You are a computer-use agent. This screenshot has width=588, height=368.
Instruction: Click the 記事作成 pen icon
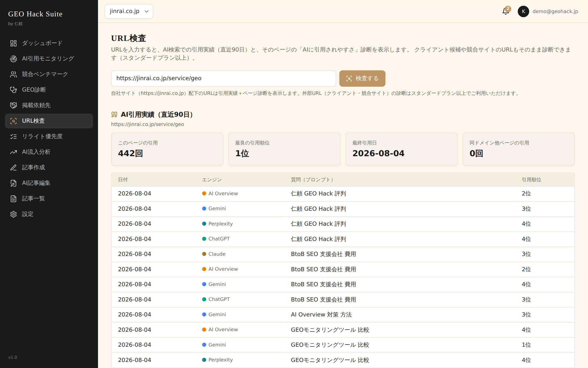[13, 168]
